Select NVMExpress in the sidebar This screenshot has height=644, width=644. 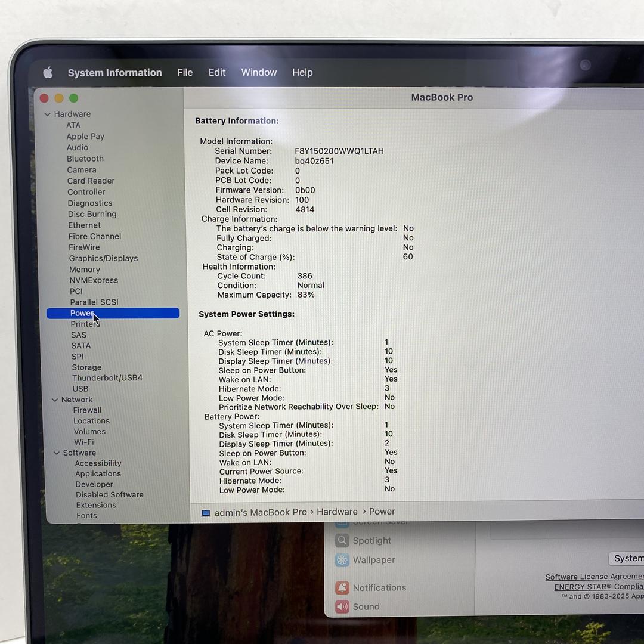click(x=94, y=280)
